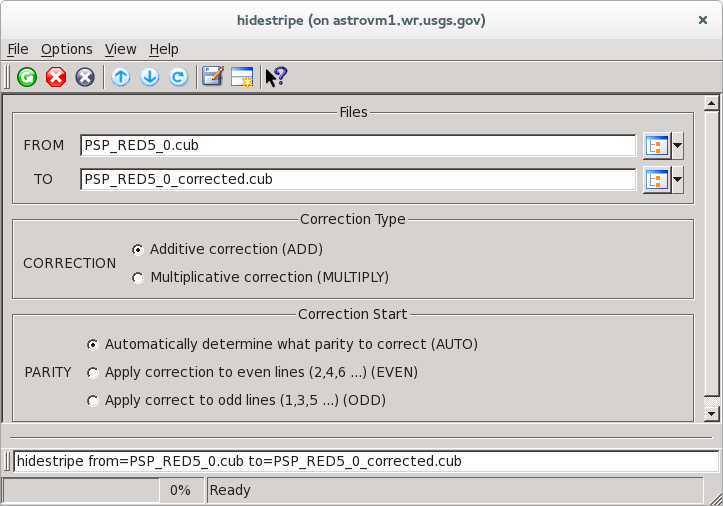
Task: Click the green Run program icon
Action: pyautogui.click(x=27, y=77)
